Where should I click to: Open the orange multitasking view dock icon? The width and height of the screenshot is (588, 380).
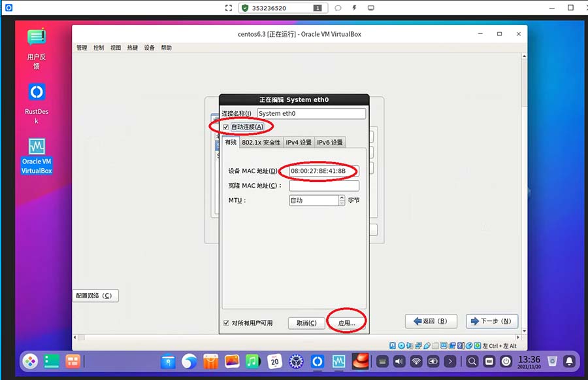click(73, 362)
